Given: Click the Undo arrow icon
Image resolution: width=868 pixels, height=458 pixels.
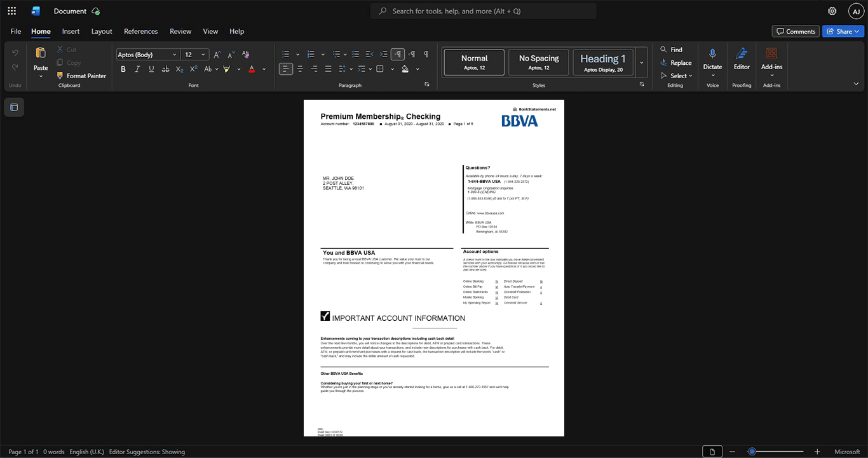Looking at the screenshot, I should [15, 52].
